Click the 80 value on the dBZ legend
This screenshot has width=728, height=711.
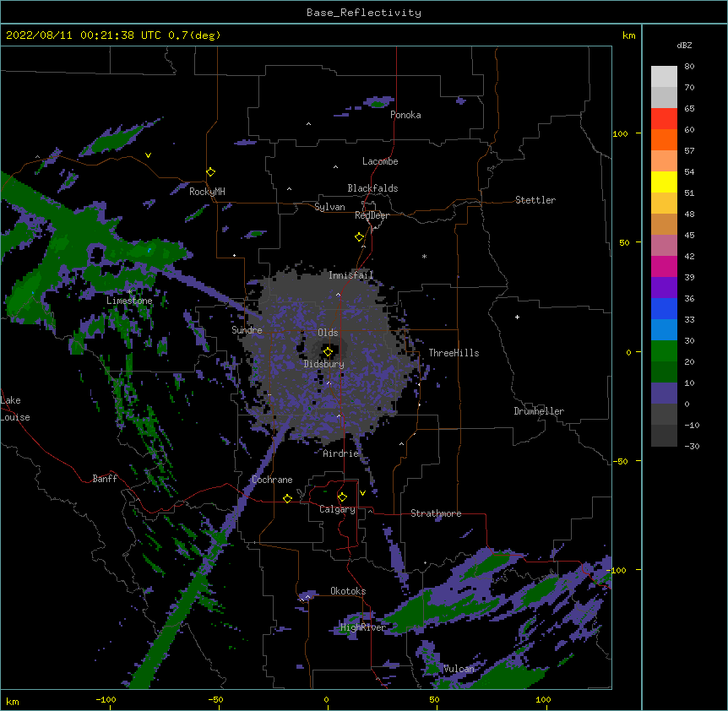(689, 67)
